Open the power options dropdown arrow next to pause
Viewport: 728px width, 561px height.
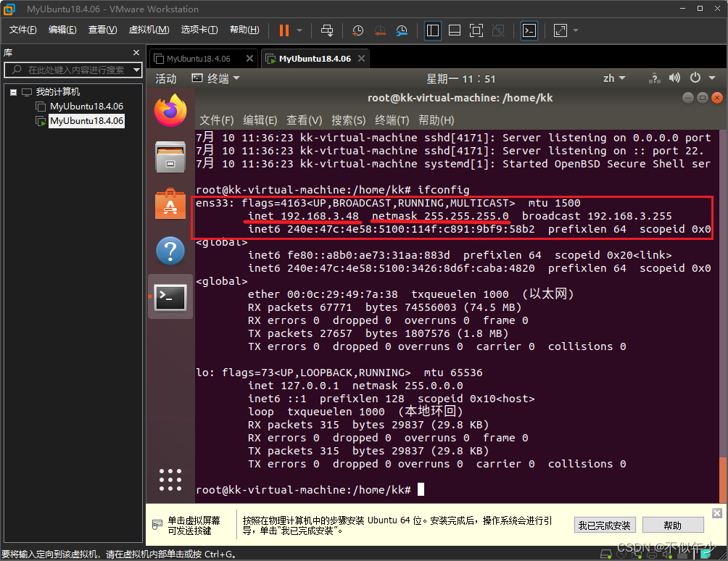coord(299,30)
